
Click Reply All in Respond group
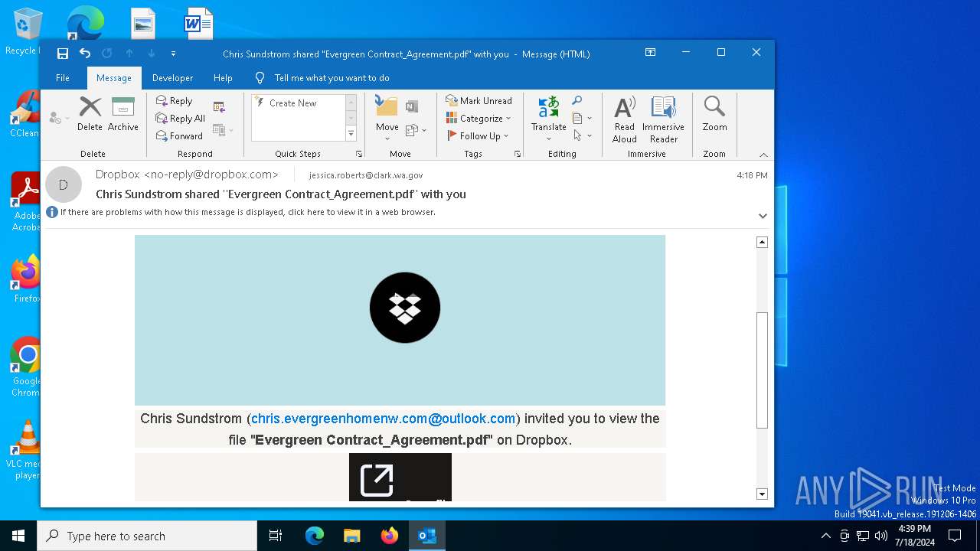181,119
